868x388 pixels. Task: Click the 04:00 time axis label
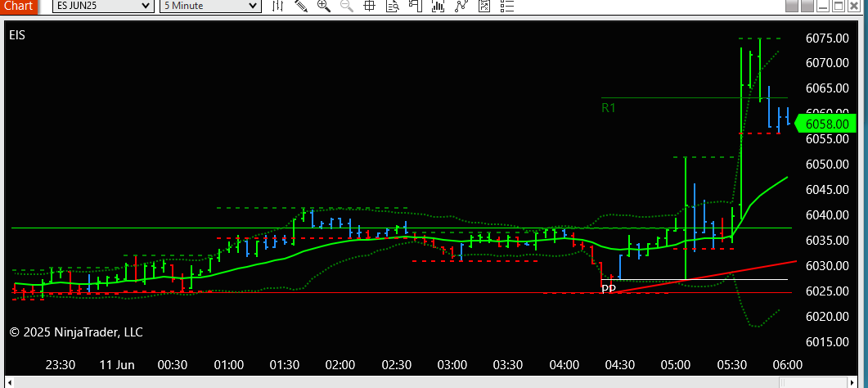[564, 365]
